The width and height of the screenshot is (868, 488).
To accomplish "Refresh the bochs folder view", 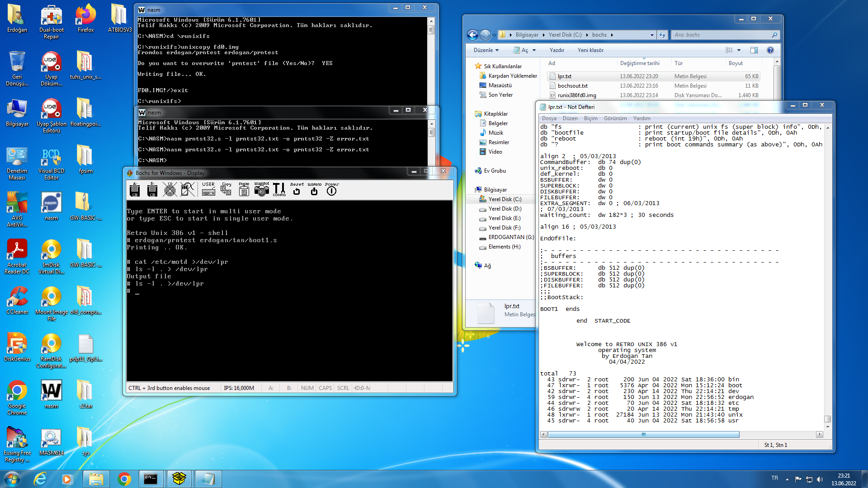I will 662,35.
